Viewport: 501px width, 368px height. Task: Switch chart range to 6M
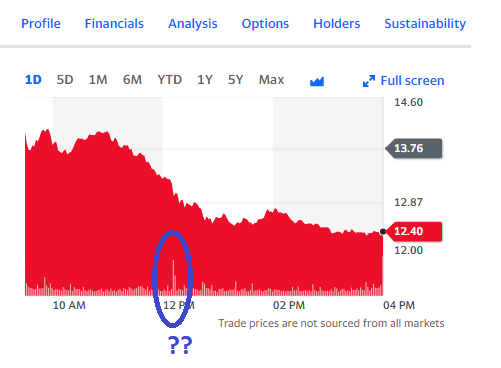point(132,80)
